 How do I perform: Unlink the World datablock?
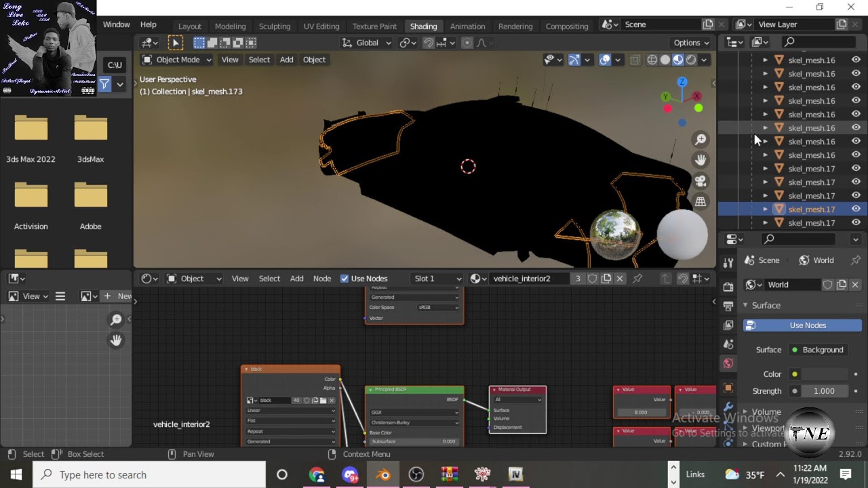coord(855,285)
